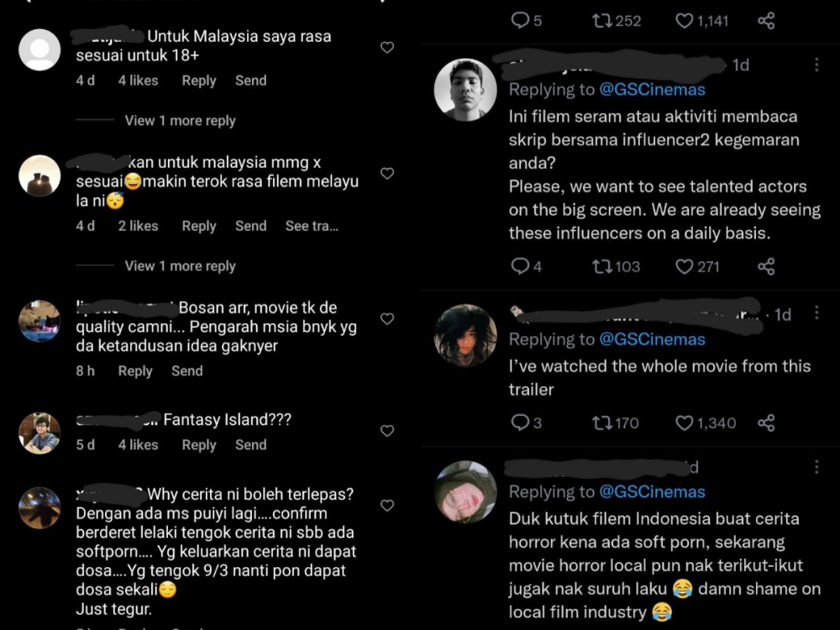Click the share icon beside the 1,141 likes tweet
Screen dimensions: 840x630
766,20
